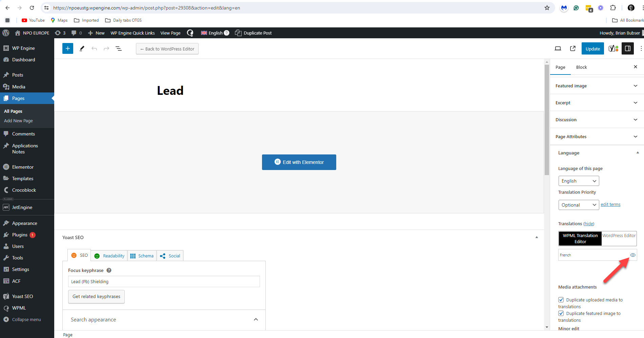Click Get related keyphrases button
Screen dimensions: 644x338
coord(96,297)
